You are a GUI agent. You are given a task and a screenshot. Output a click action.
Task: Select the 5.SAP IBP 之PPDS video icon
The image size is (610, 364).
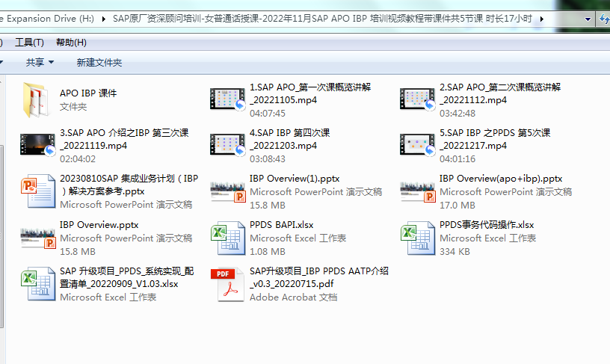pyautogui.click(x=417, y=145)
